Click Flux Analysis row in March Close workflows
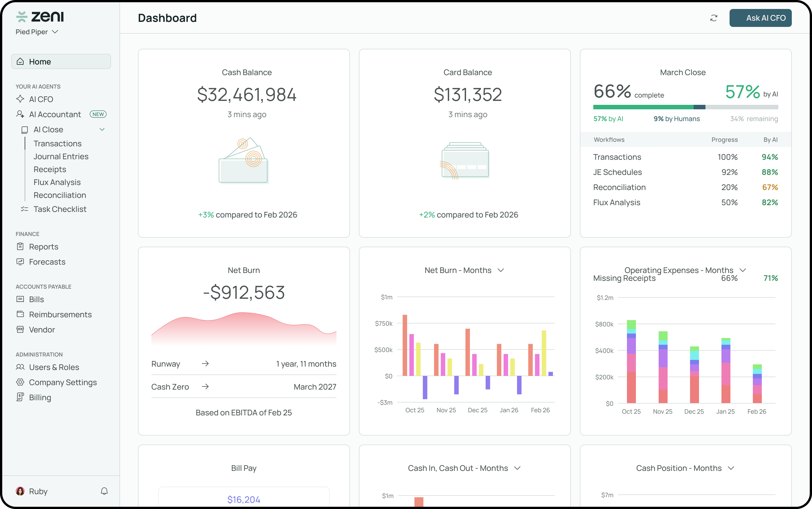The image size is (812, 509). pos(686,202)
